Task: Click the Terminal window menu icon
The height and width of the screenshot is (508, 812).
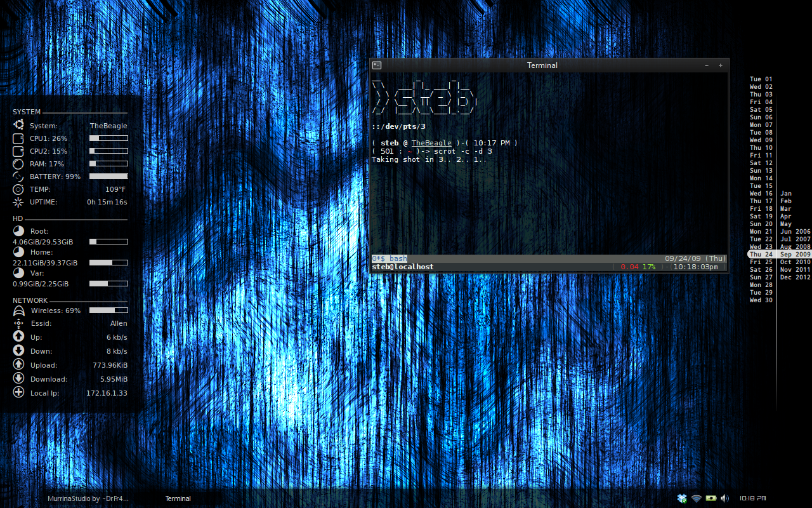Action: tap(377, 65)
